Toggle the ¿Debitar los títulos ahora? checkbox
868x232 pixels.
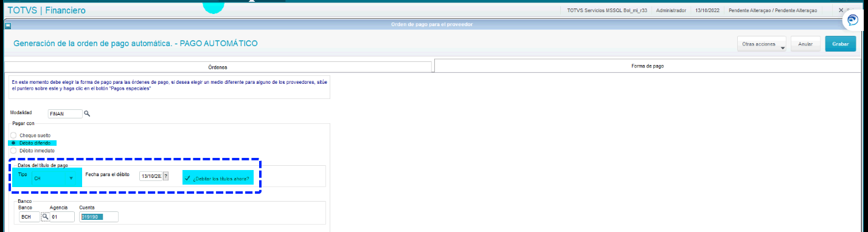(x=187, y=178)
